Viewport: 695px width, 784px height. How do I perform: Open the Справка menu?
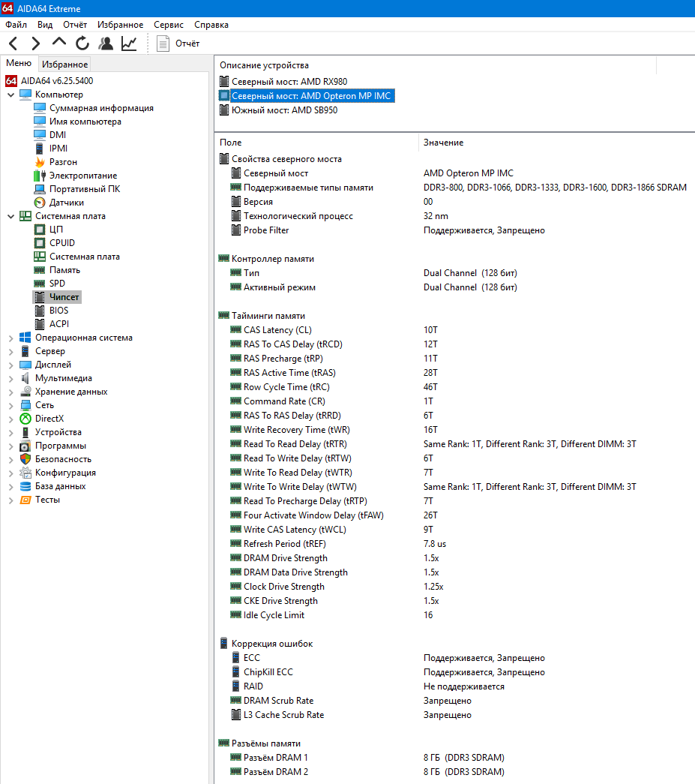tap(211, 25)
